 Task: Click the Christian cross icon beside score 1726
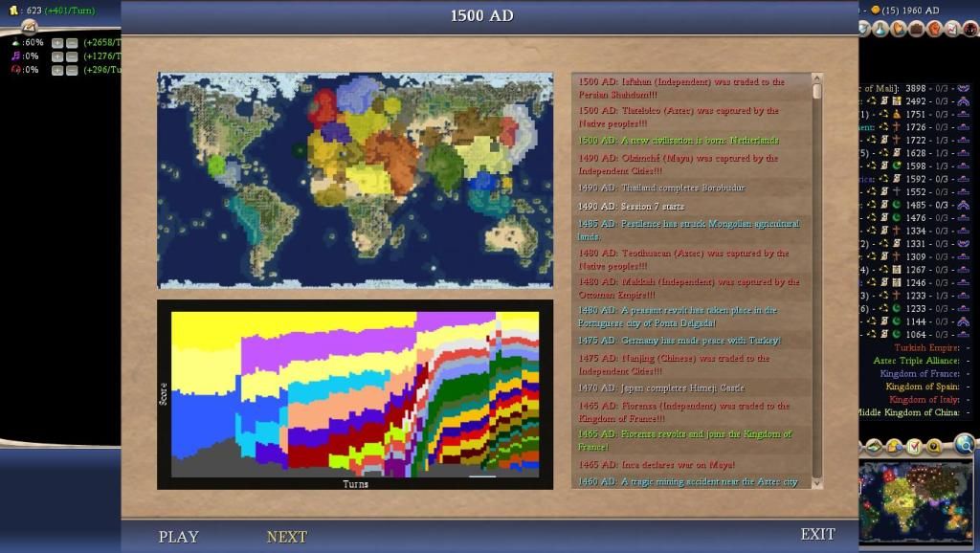point(896,127)
